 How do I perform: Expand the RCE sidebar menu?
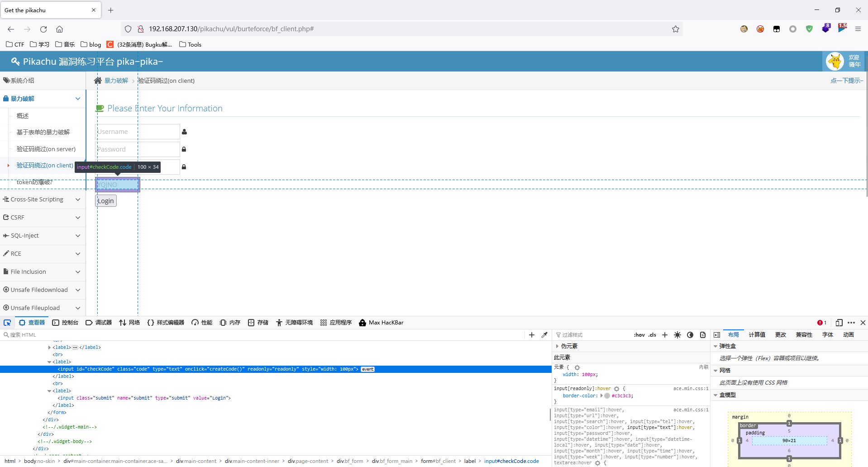point(43,254)
